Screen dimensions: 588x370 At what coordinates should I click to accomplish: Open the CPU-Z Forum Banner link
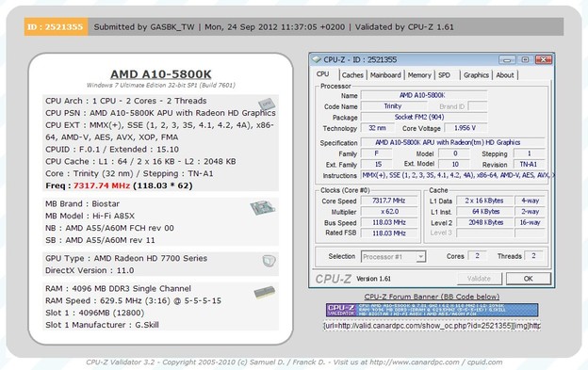point(432,297)
